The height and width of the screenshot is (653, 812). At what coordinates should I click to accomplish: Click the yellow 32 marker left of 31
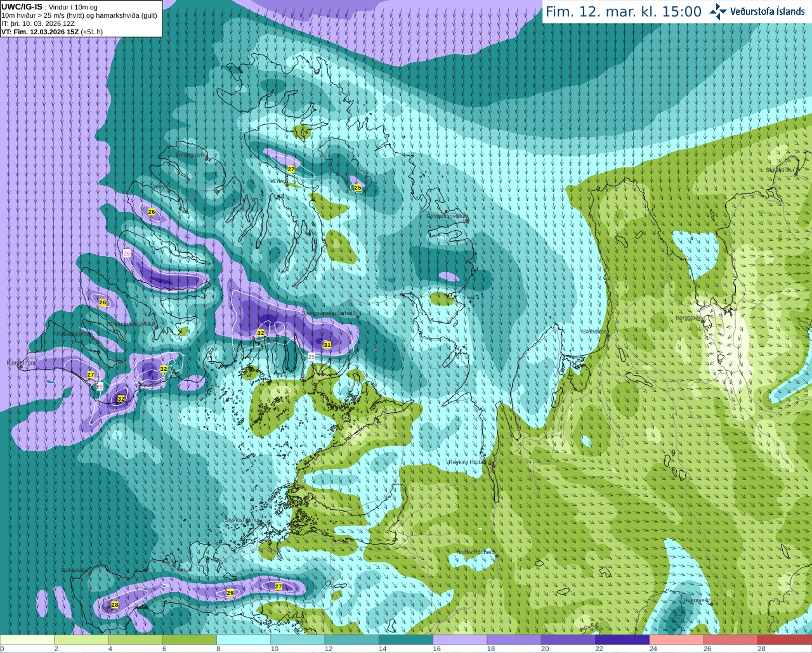261,333
